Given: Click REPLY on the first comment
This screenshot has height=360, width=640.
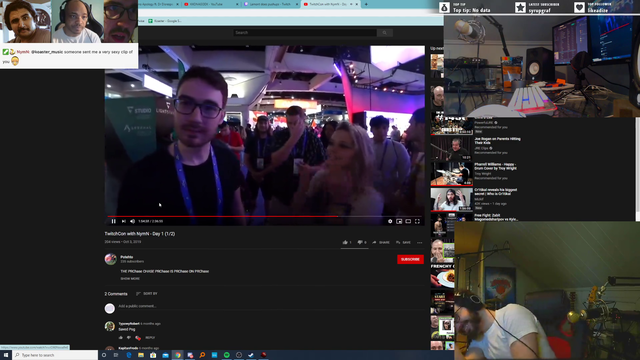Looking at the screenshot, I should [x=150, y=338].
